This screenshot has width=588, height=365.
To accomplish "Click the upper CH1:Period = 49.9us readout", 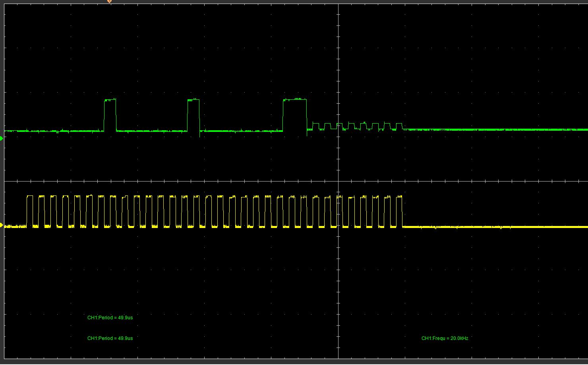I will click(110, 318).
